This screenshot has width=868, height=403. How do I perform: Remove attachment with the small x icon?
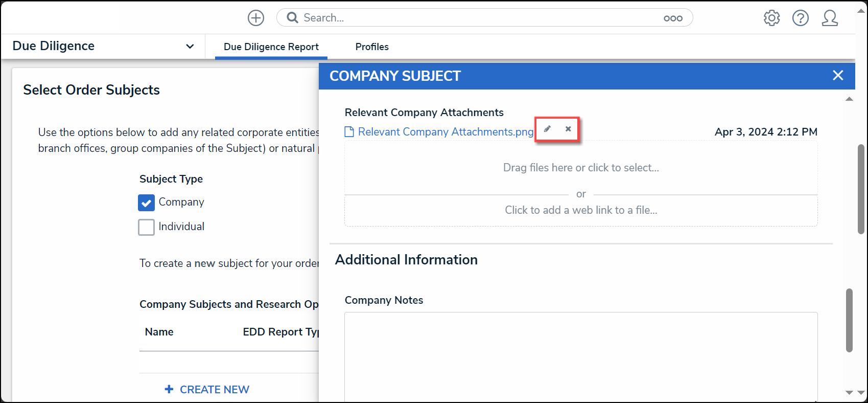click(568, 129)
